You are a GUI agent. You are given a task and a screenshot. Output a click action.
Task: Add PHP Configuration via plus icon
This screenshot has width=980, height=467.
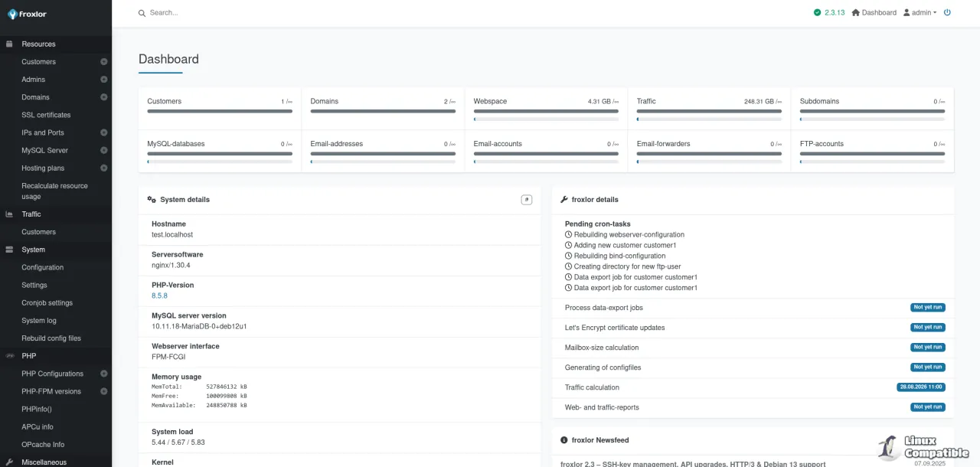pos(104,374)
